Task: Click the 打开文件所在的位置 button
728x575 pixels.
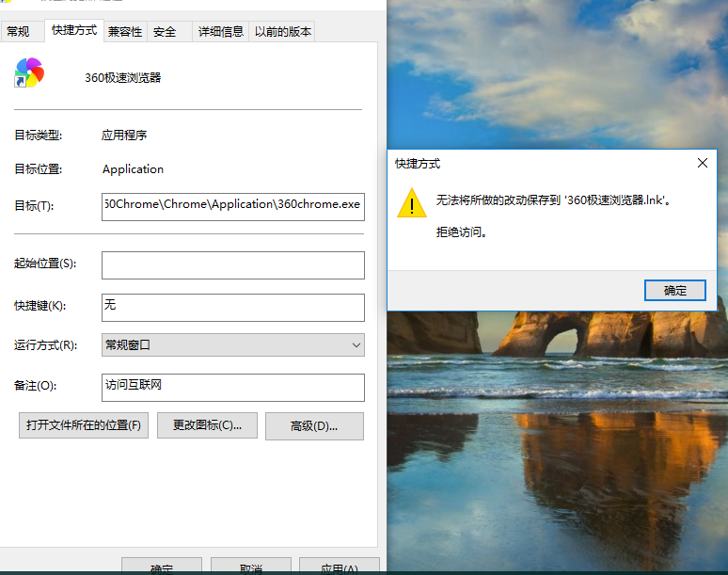Action: 84,425
